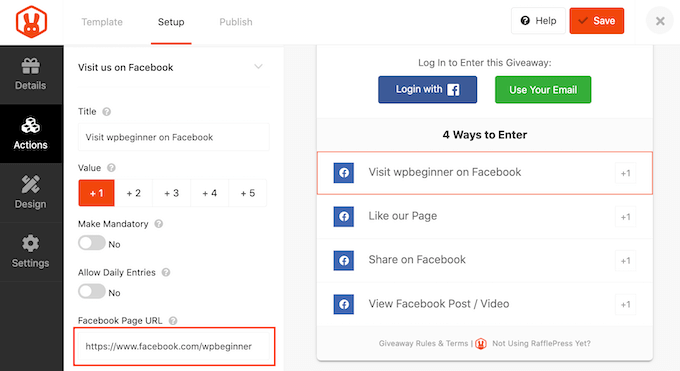Screen dimensions: 680x371
Task: Select the +1 entry value
Action: pos(96,193)
